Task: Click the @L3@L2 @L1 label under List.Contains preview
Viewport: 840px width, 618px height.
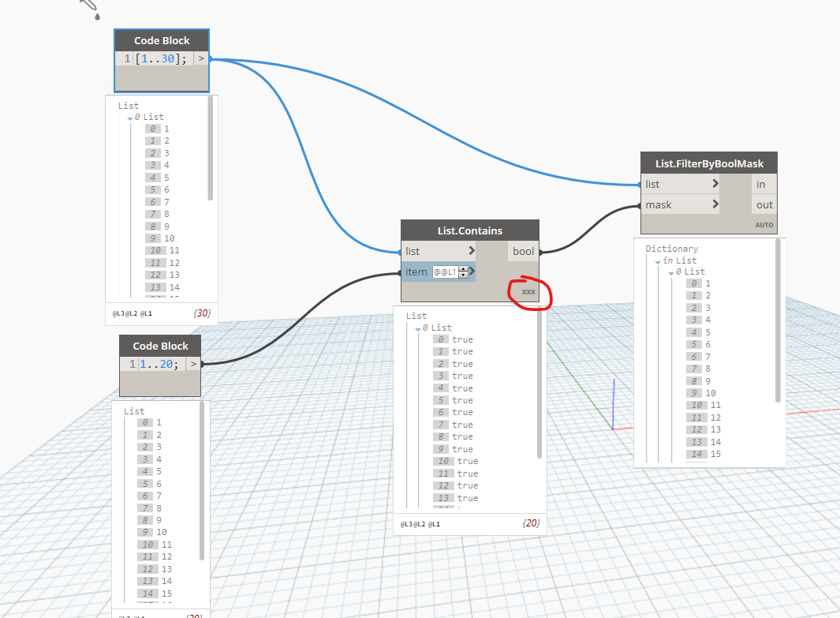Action: (x=420, y=524)
